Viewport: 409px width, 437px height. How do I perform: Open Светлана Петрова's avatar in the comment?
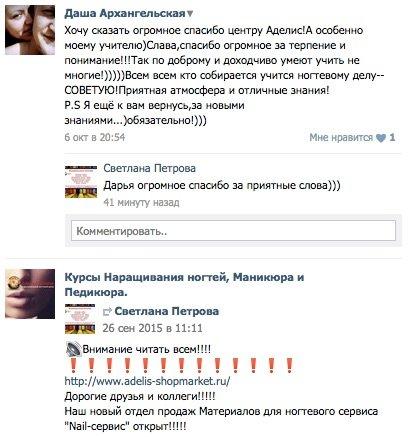click(81, 181)
